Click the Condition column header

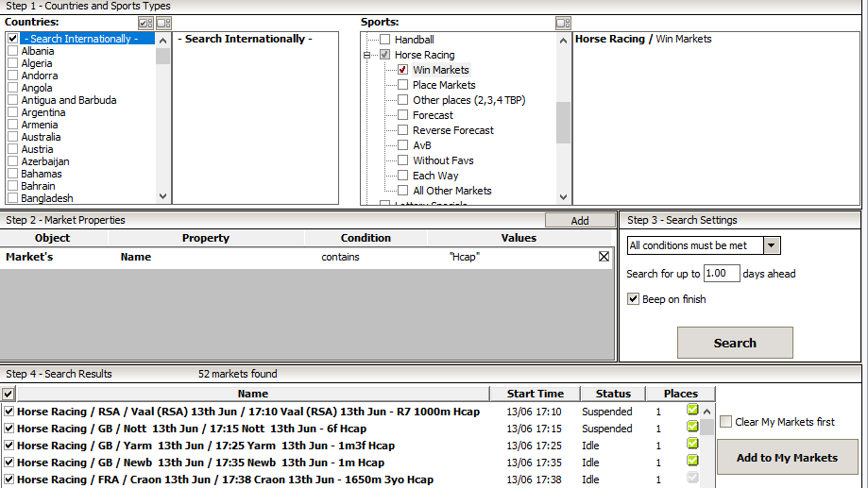coord(366,238)
